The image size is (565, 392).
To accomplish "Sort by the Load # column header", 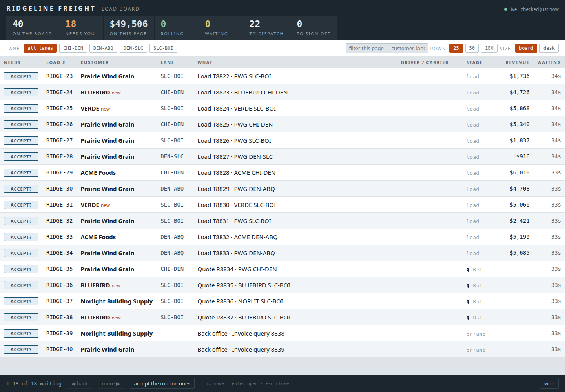I will [x=56, y=62].
